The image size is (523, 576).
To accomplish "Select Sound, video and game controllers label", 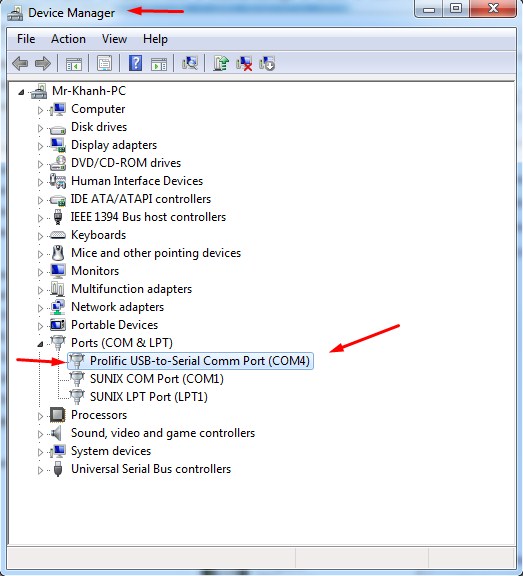I will pos(163,433).
